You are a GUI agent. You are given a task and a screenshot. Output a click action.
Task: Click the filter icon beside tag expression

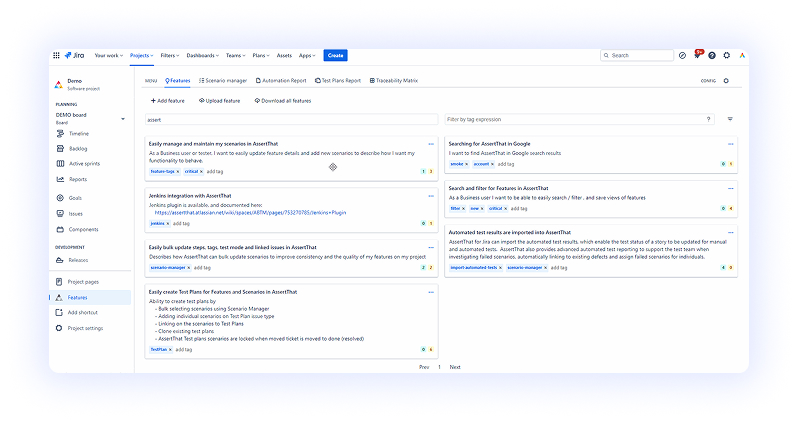730,119
